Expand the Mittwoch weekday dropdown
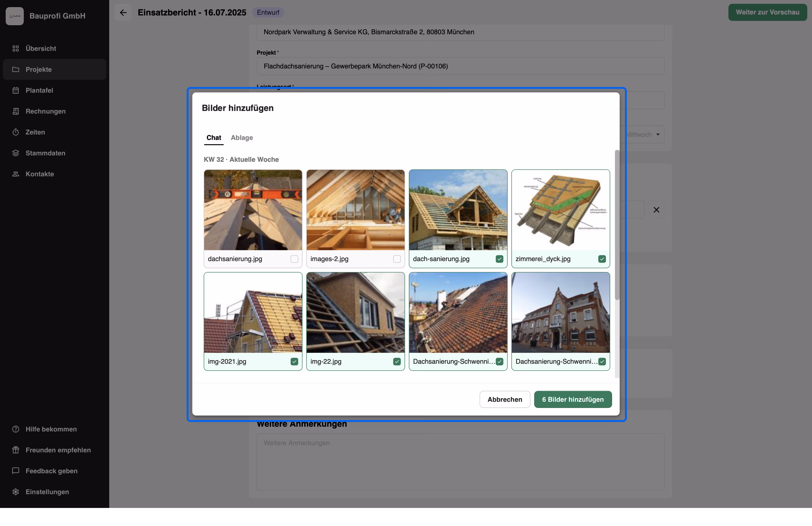This screenshot has width=812, height=526. [658, 134]
